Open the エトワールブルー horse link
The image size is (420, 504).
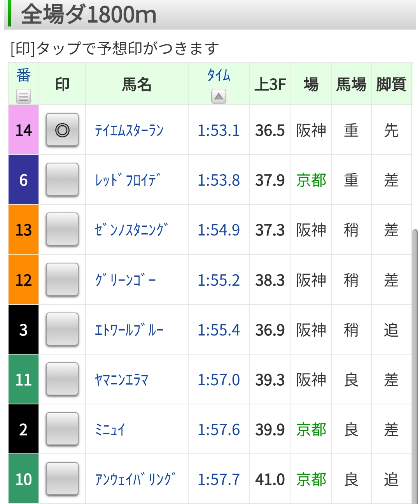[x=129, y=330]
